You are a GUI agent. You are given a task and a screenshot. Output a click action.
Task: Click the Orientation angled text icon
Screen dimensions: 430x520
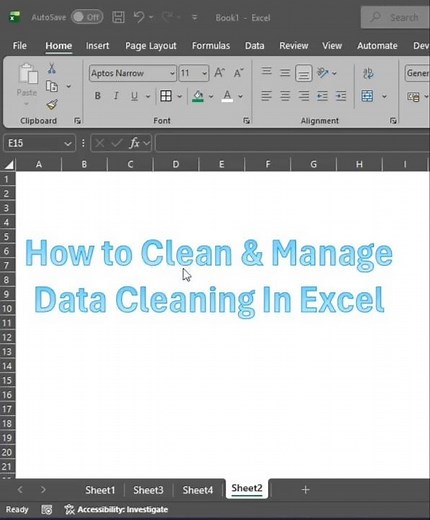point(323,72)
